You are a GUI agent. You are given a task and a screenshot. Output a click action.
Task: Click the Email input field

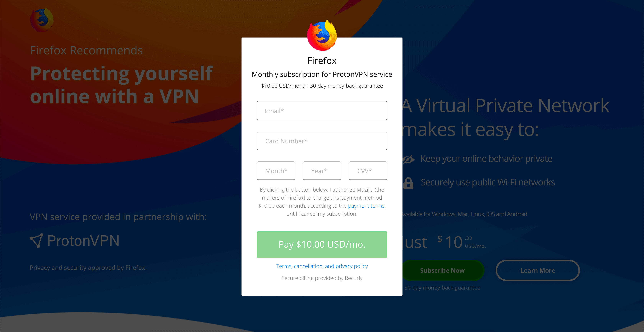pos(322,111)
